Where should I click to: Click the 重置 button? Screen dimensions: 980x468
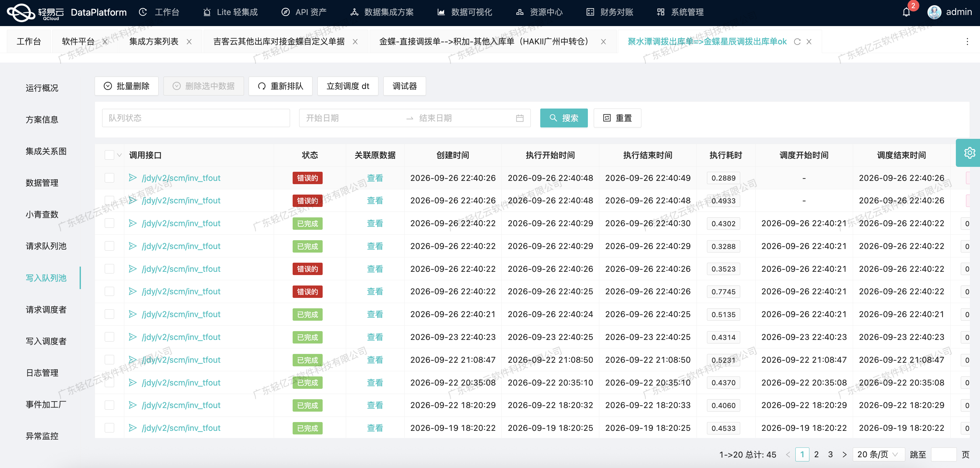(x=618, y=118)
